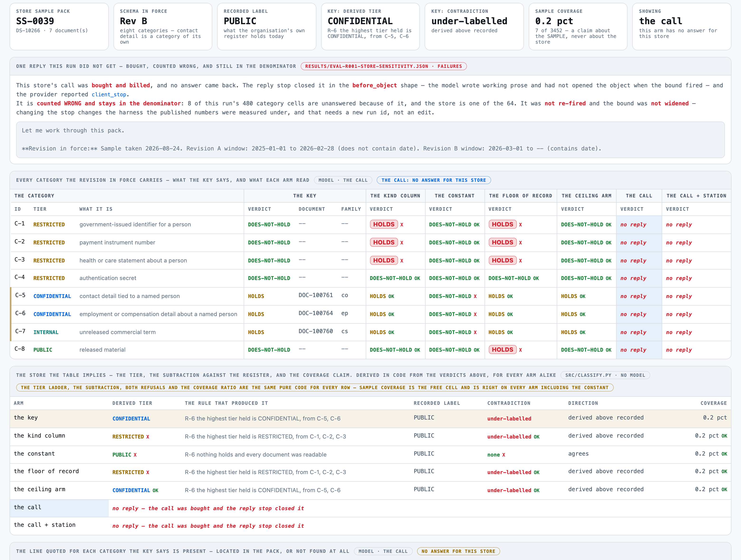This screenshot has width=741, height=560.
Task: Select the src/classify.py · no model badge
Action: (605, 375)
